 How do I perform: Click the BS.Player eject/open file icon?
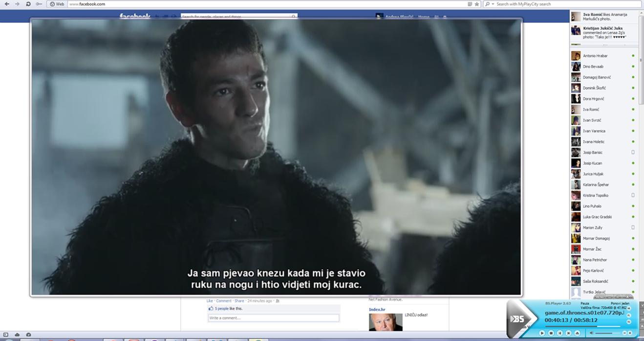tap(577, 333)
